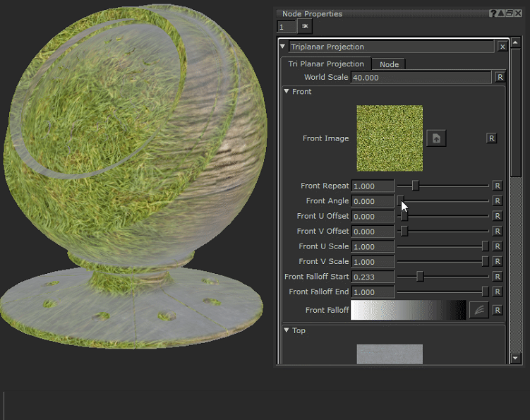This screenshot has width=530, height=420.
Task: Click the Front Falloff gradient ramp
Action: click(408, 310)
